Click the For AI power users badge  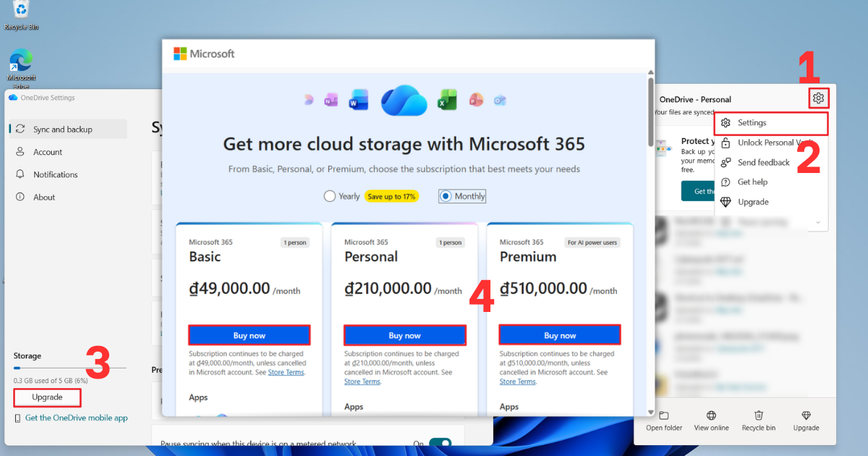tap(592, 242)
